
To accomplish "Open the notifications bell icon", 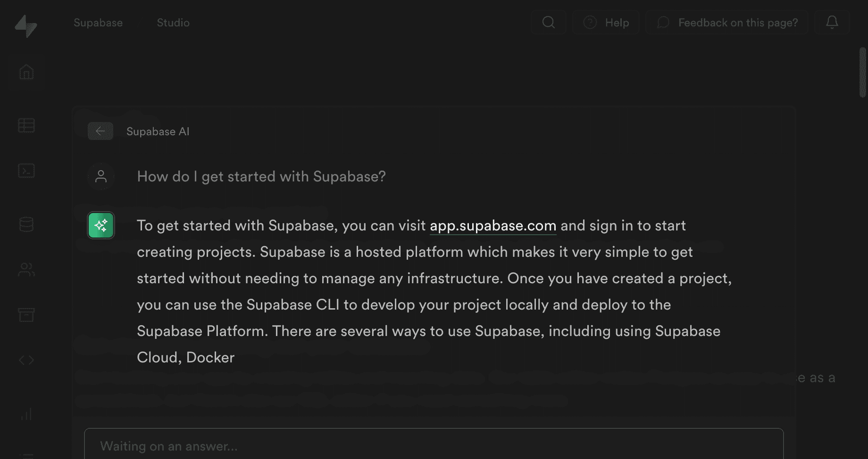I will pyautogui.click(x=832, y=22).
